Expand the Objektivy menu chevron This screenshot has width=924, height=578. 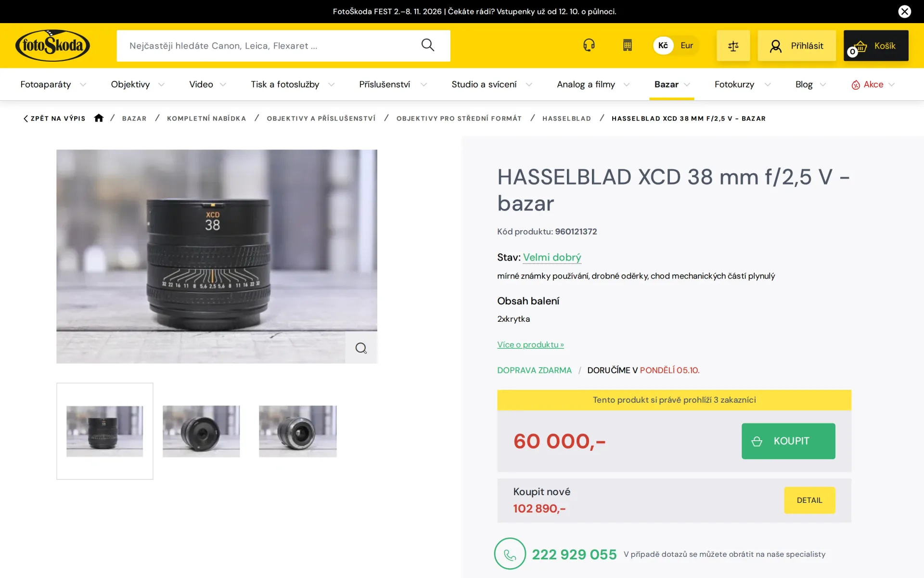[x=161, y=85]
